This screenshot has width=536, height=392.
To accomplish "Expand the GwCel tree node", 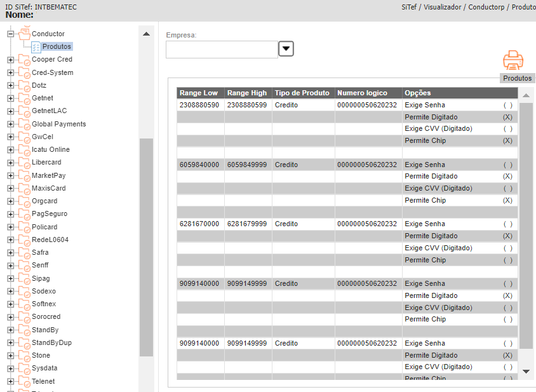I will pos(11,137).
